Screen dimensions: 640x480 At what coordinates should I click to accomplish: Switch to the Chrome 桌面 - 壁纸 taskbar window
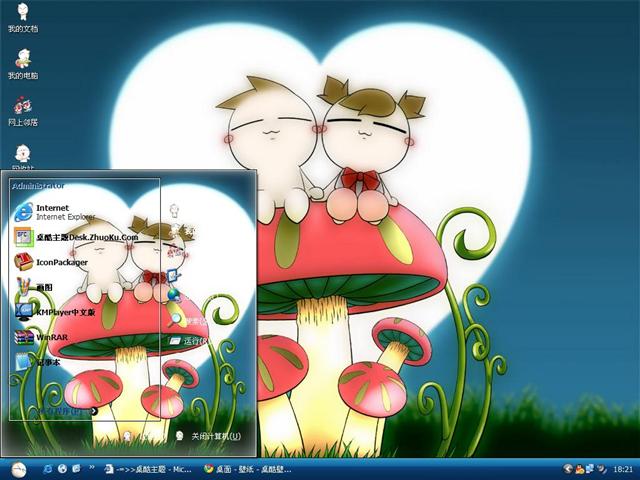coord(248,469)
